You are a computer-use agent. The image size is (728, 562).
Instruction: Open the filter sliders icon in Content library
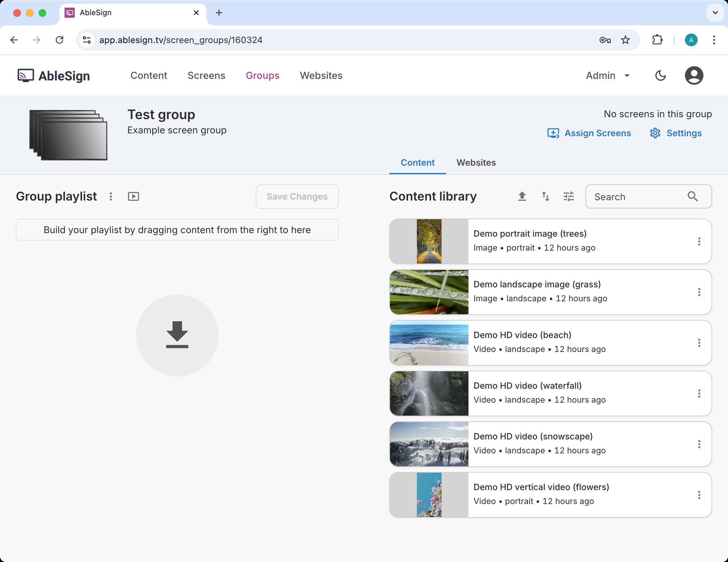tap(569, 196)
